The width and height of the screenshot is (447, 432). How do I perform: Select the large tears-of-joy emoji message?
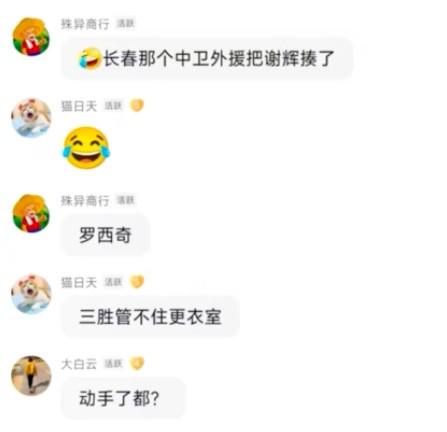[x=87, y=148]
